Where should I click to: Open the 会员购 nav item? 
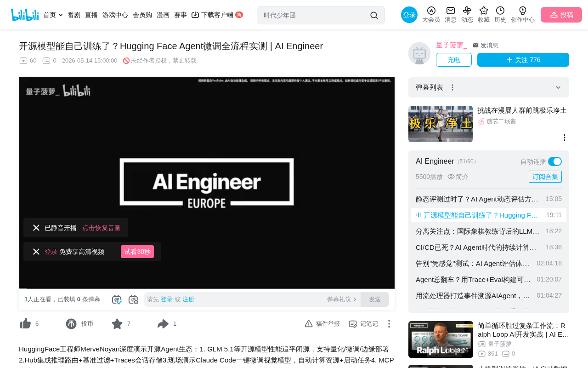click(142, 15)
